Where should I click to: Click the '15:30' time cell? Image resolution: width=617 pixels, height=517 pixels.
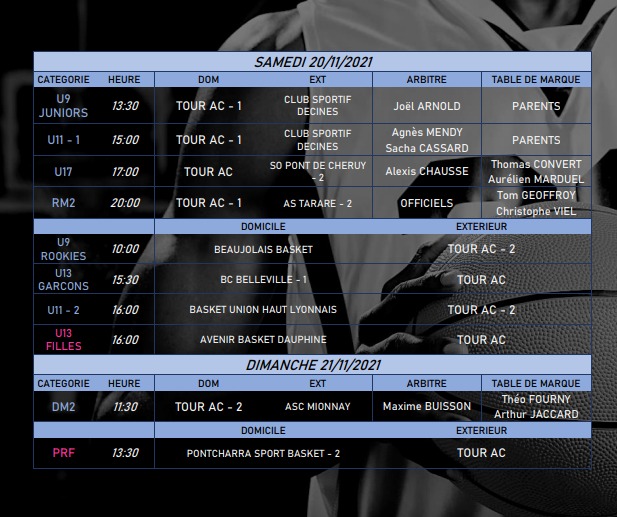(125, 280)
